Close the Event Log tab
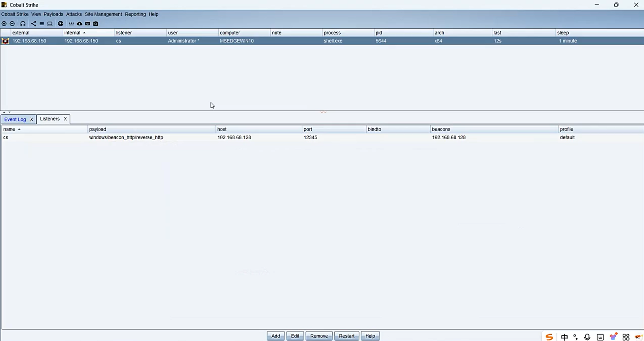 [32, 119]
